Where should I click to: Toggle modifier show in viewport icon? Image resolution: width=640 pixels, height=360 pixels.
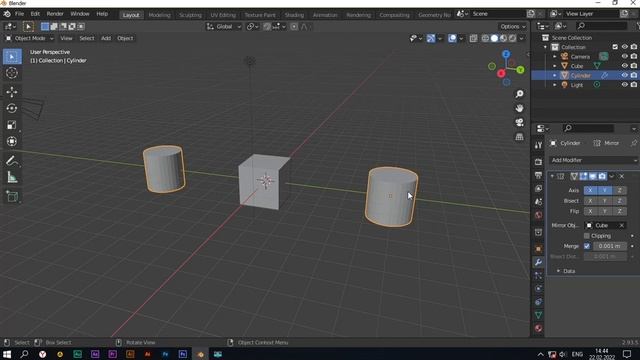pos(593,176)
